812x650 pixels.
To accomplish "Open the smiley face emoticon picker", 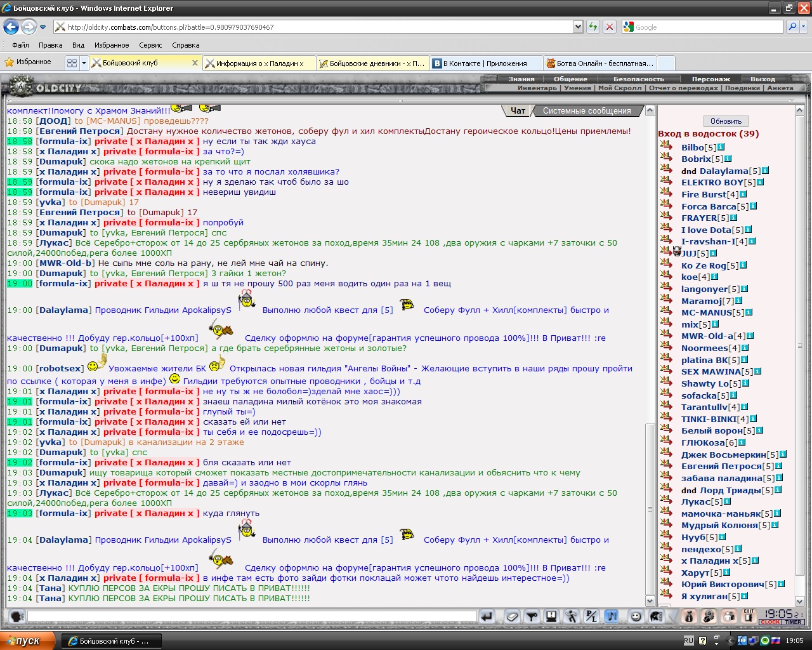I will point(636,616).
